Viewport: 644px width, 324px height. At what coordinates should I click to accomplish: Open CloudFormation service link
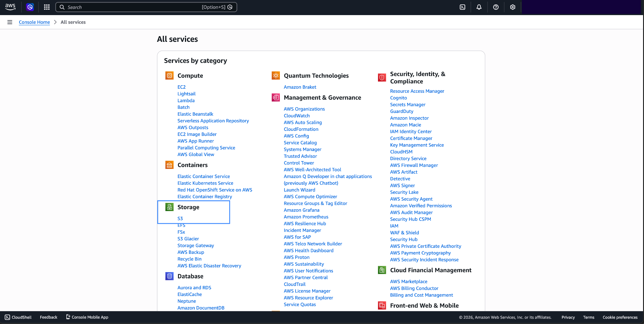click(301, 129)
